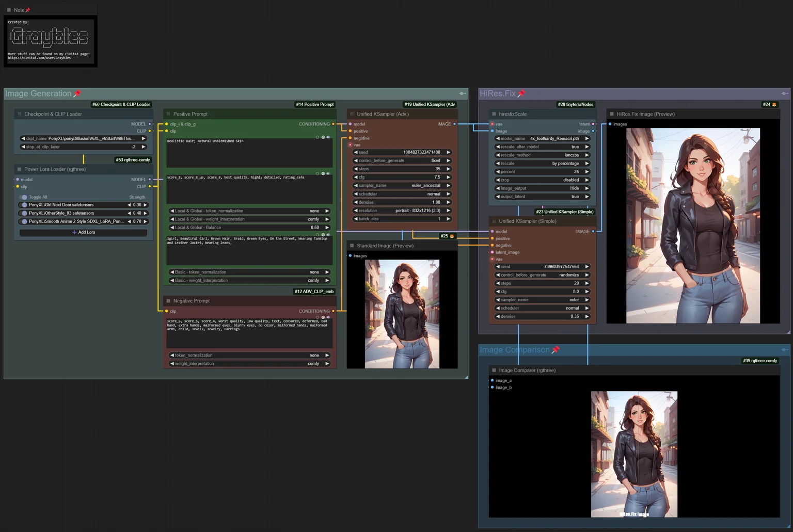Screen dimensions: 793x532
Task: Collapse the hiresfixScale node
Action: (x=494, y=114)
